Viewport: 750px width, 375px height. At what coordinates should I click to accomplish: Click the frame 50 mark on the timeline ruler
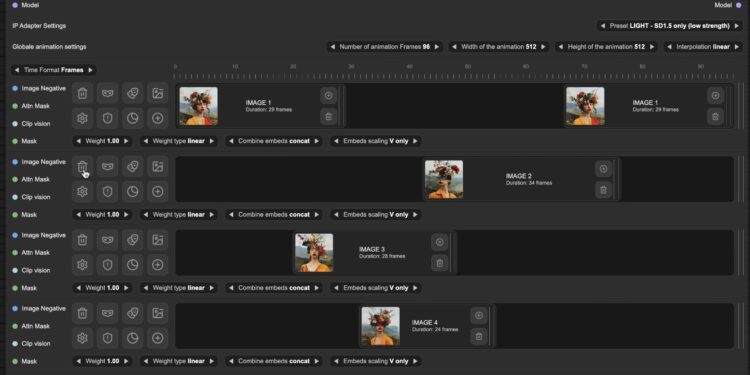click(x=467, y=66)
